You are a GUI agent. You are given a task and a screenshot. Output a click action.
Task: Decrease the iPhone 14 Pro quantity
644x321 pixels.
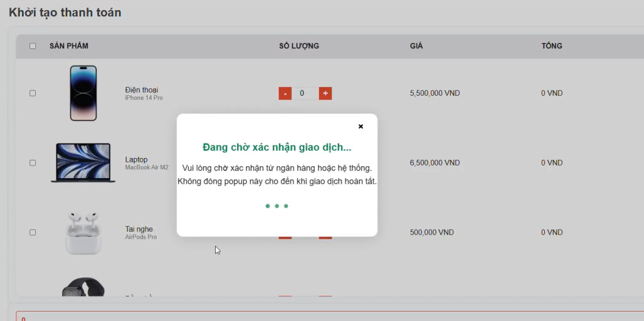coord(285,93)
